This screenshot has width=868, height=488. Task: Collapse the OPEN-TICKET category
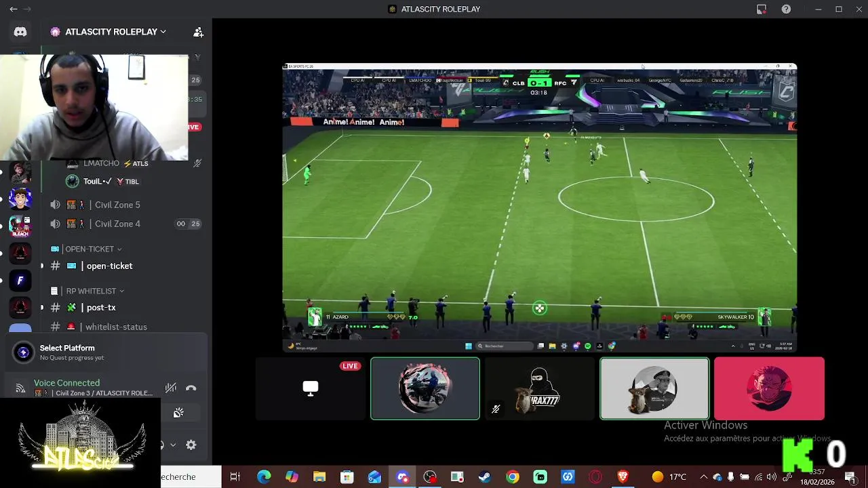tap(87, 249)
